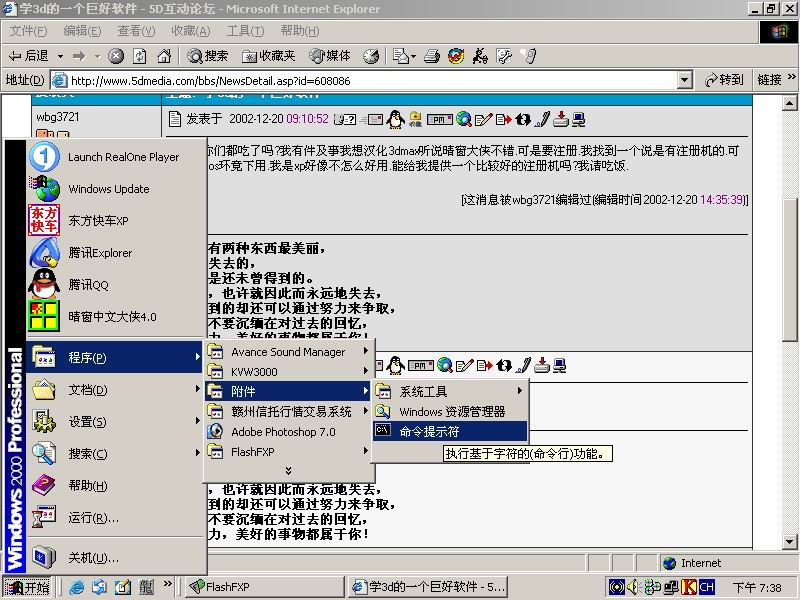Click the red K antivirus tray icon
The image size is (800, 600).
[x=689, y=587]
